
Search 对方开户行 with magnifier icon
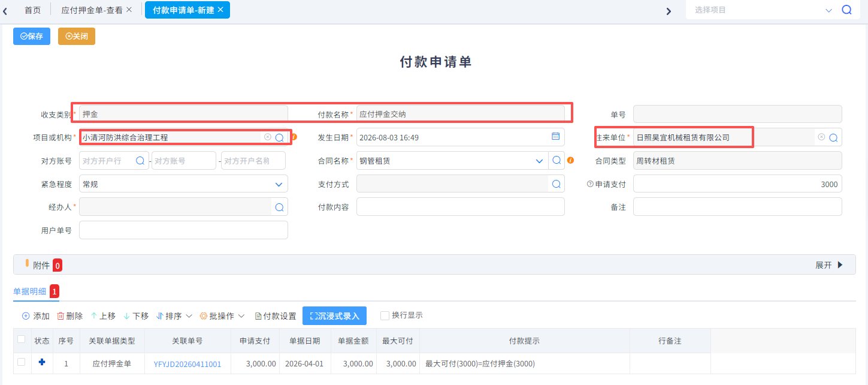pos(140,160)
